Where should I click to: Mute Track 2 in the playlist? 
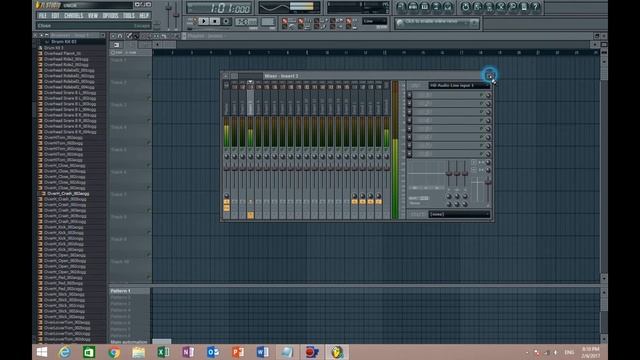148,98
